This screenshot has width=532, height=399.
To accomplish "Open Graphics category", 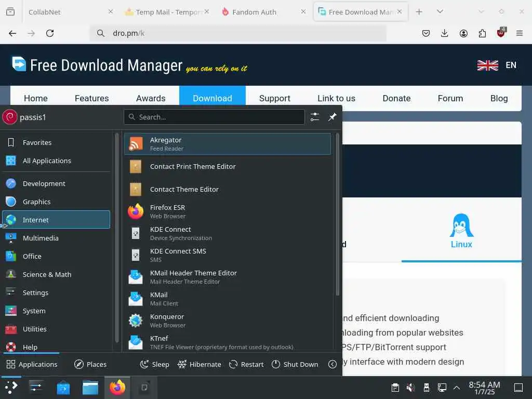I will [56, 202].
